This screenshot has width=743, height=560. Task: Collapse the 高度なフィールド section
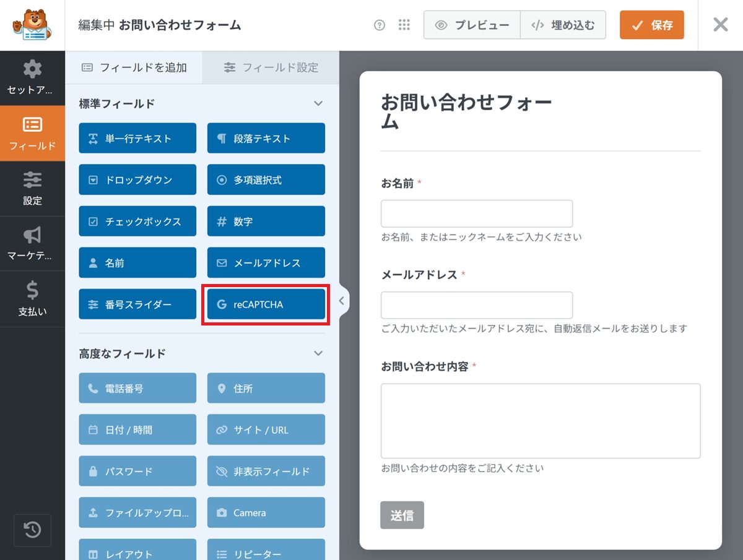pos(318,353)
